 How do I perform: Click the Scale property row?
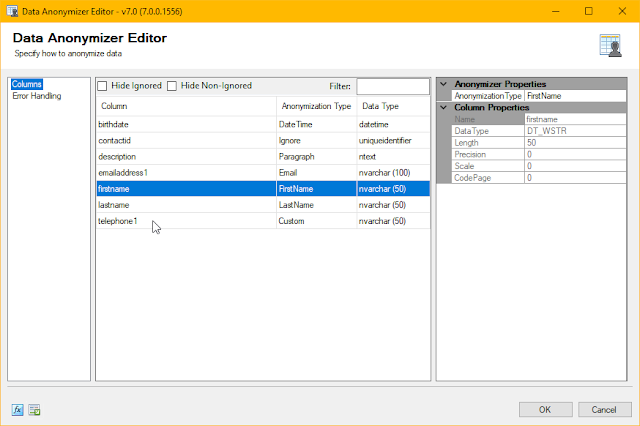click(x=539, y=166)
